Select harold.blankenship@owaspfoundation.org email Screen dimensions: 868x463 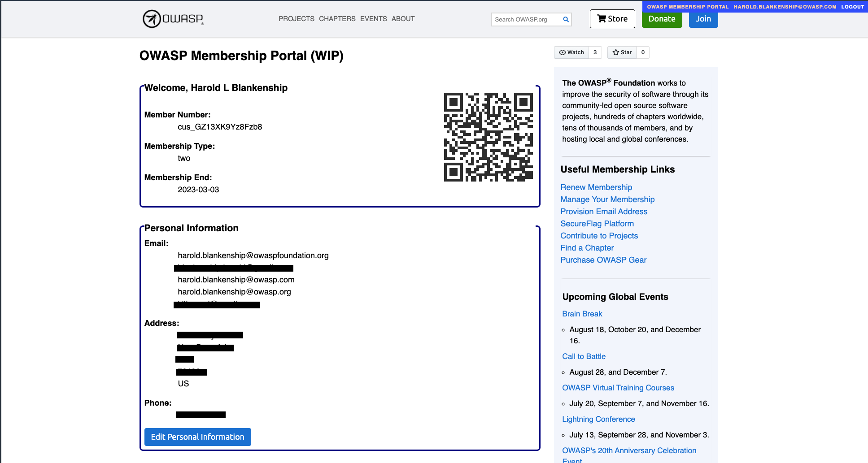click(253, 255)
